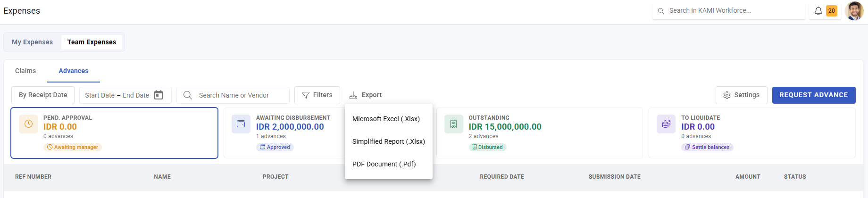Viewport: 868px width, 198px height.
Task: Click the Export download icon
Action: [353, 95]
